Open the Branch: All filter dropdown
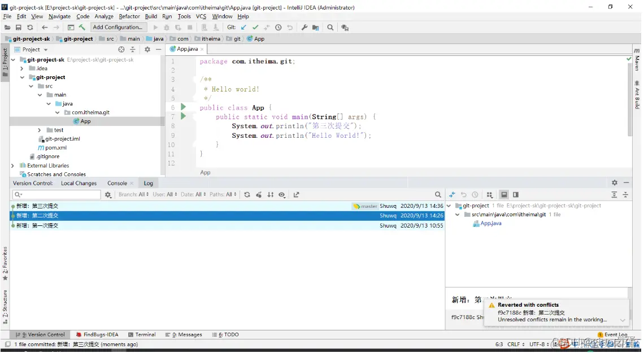This screenshot has width=644, height=353. (x=133, y=195)
